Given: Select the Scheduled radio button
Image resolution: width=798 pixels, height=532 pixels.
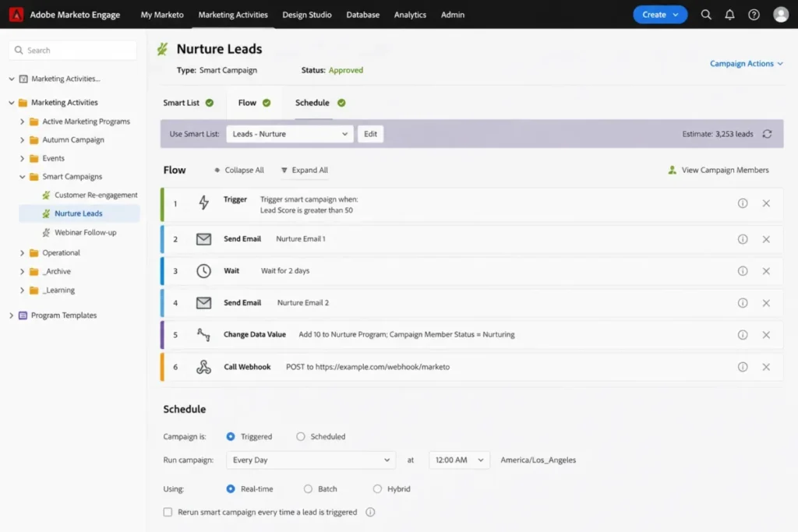Looking at the screenshot, I should [x=300, y=436].
